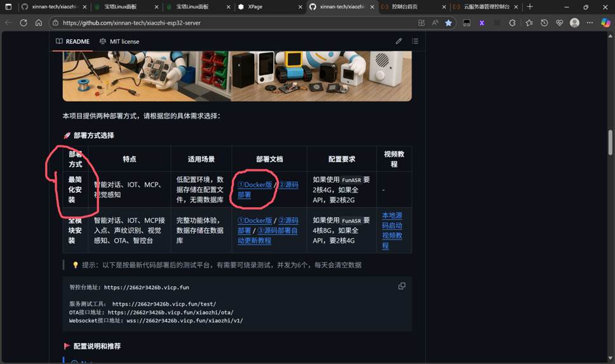Toggle read aloud in address bar
Viewport: 615px width, 364px height.
tap(435, 22)
